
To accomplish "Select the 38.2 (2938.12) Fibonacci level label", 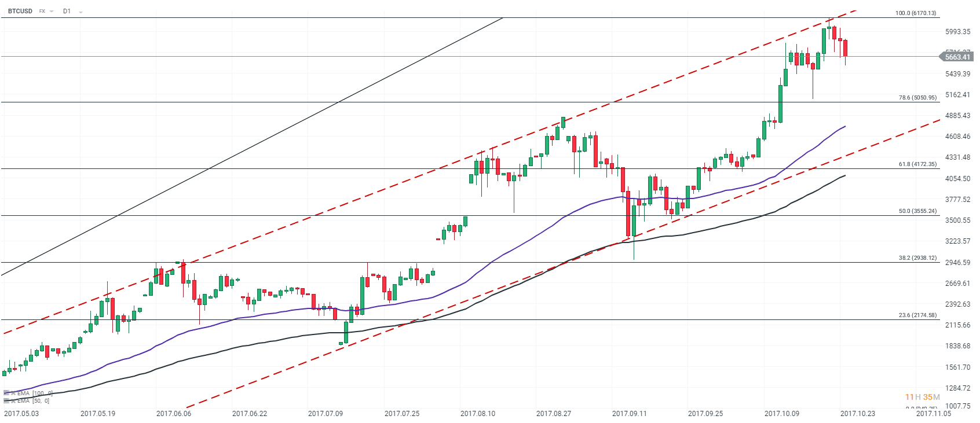I will point(917,258).
